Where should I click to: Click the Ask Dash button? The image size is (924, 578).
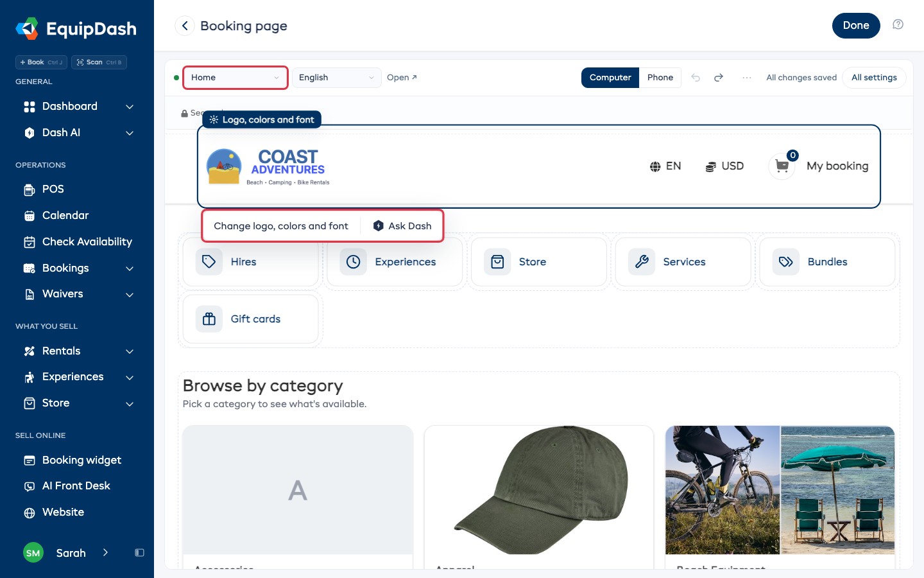click(x=402, y=226)
